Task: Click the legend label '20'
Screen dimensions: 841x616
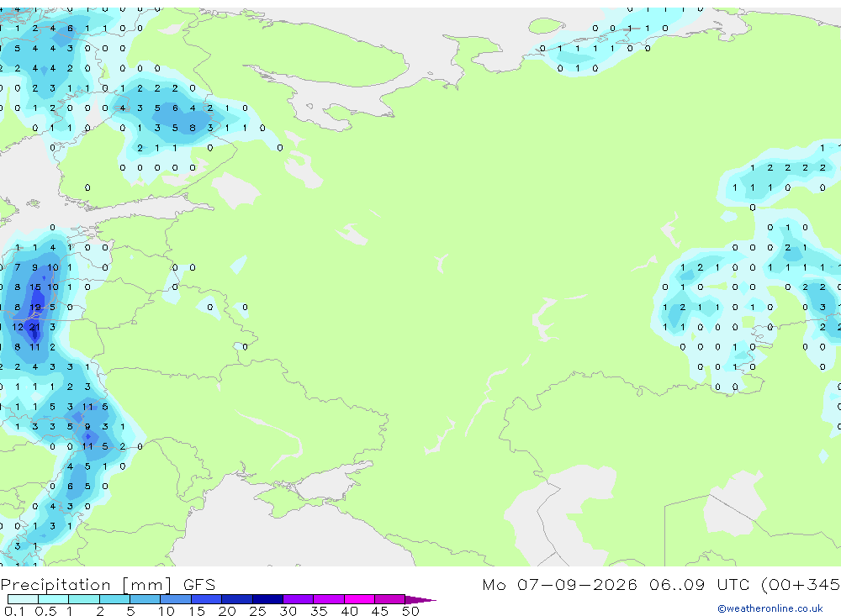Action: coord(227,611)
